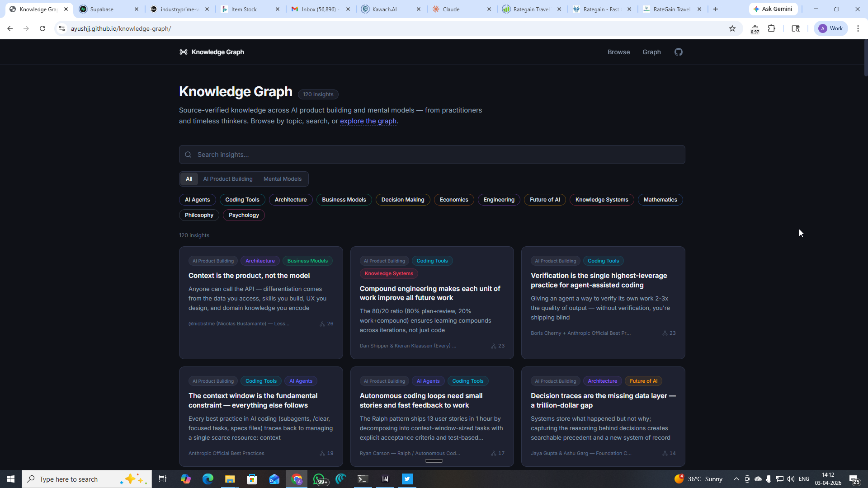Open Chrome's three-dot menu
This screenshot has height=488, width=868.
[859, 28]
